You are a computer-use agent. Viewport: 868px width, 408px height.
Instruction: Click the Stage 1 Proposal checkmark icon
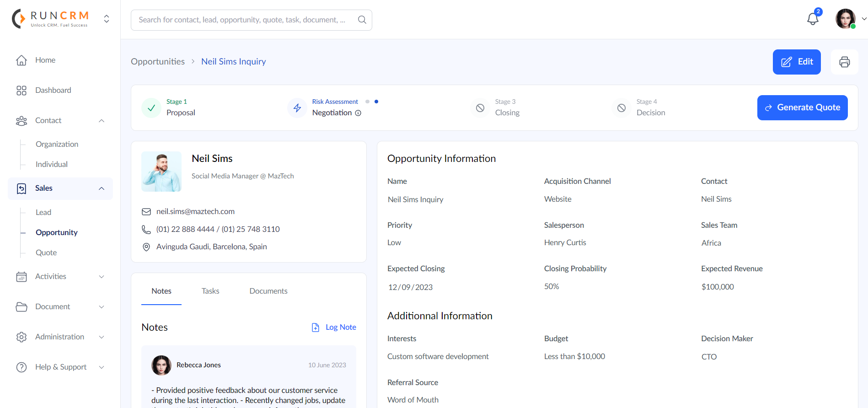point(151,108)
